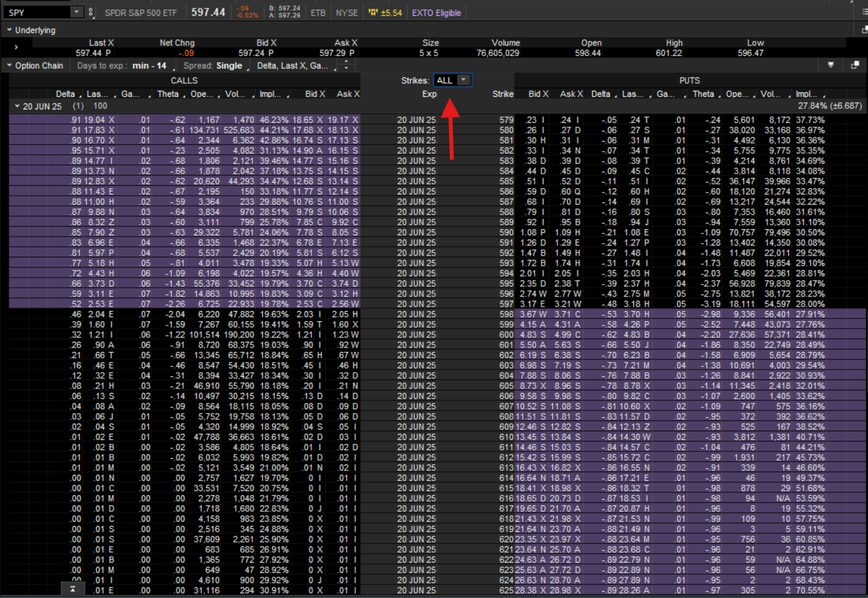Open the Strikes ALL dropdown

click(x=452, y=80)
